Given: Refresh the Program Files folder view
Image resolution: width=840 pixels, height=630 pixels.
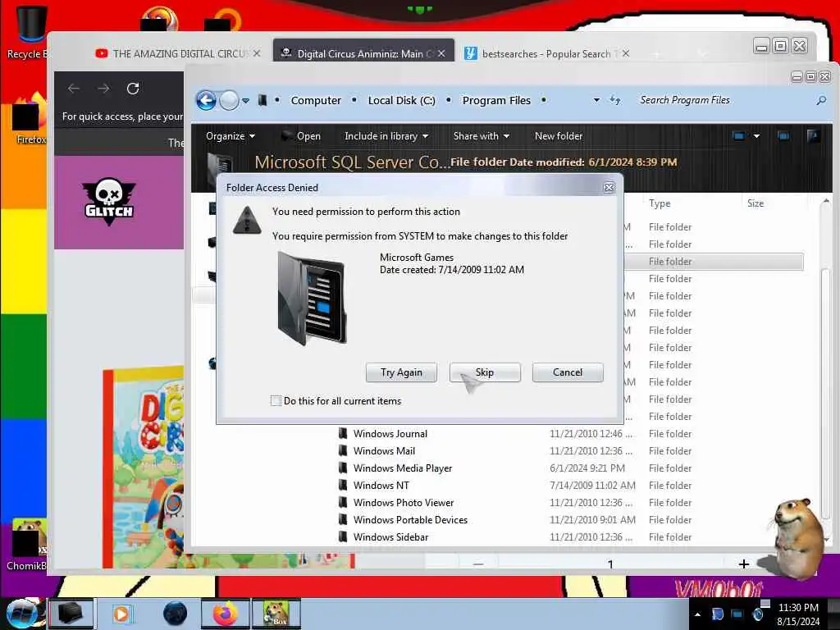Looking at the screenshot, I should tap(615, 100).
